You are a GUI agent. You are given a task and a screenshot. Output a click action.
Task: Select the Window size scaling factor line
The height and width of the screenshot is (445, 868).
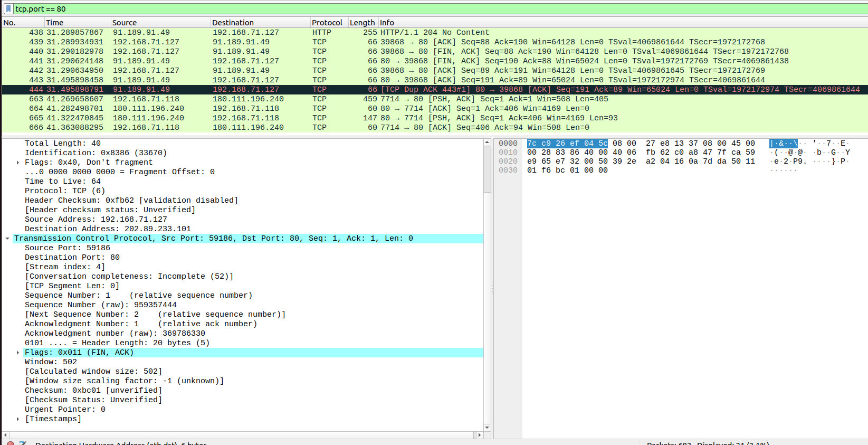tap(125, 381)
